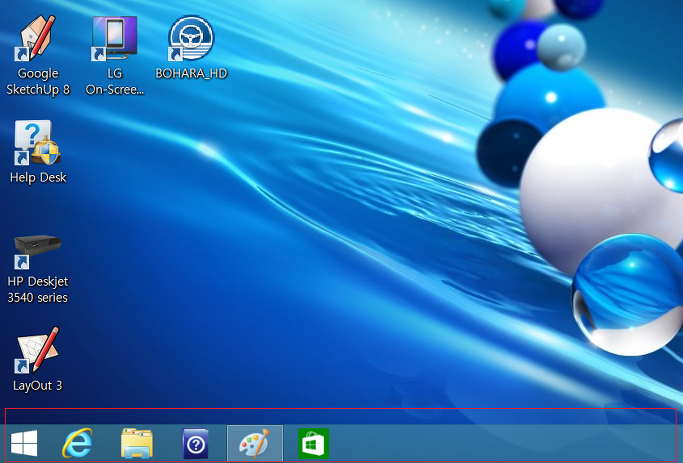Image resolution: width=683 pixels, height=463 pixels.
Task: Select the "LG On-Scree..." label text
Action: [x=115, y=81]
